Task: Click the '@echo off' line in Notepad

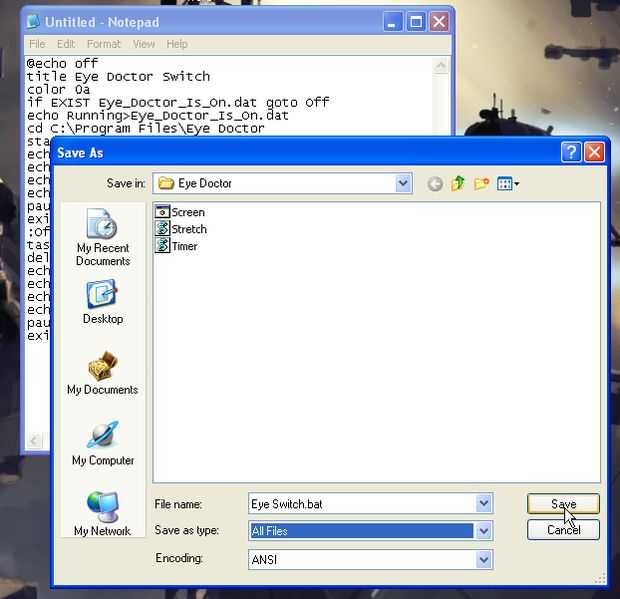Action: point(62,63)
